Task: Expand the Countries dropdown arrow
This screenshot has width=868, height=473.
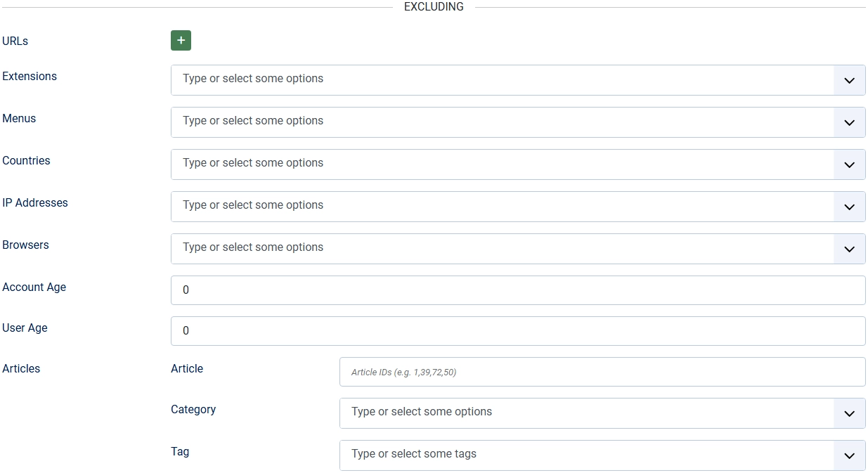Action: click(x=849, y=164)
